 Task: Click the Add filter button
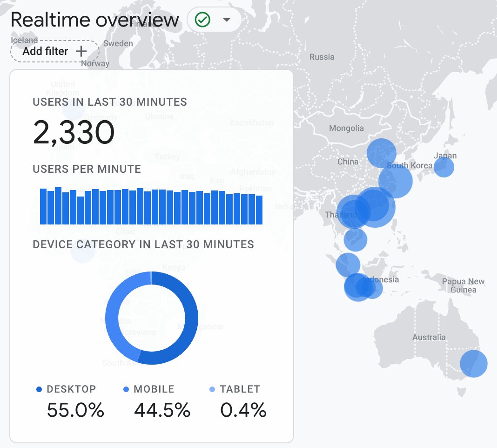(x=55, y=51)
